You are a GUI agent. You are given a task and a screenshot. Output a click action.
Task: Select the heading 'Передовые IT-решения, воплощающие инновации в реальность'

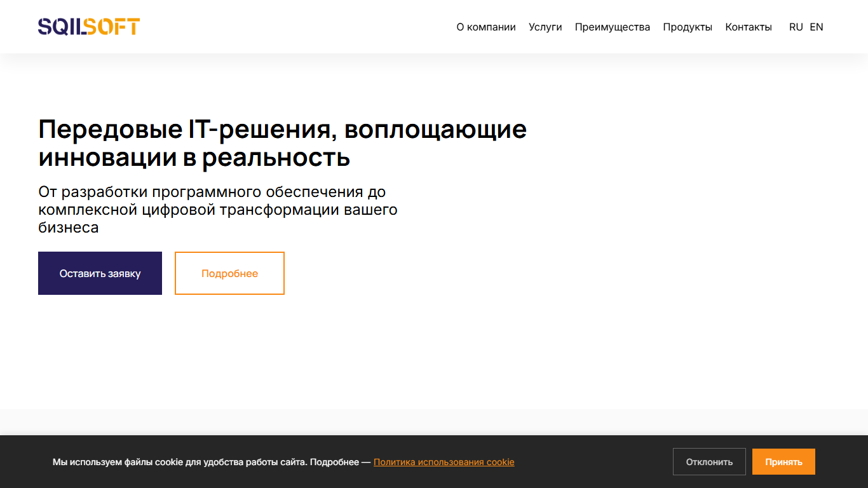283,143
